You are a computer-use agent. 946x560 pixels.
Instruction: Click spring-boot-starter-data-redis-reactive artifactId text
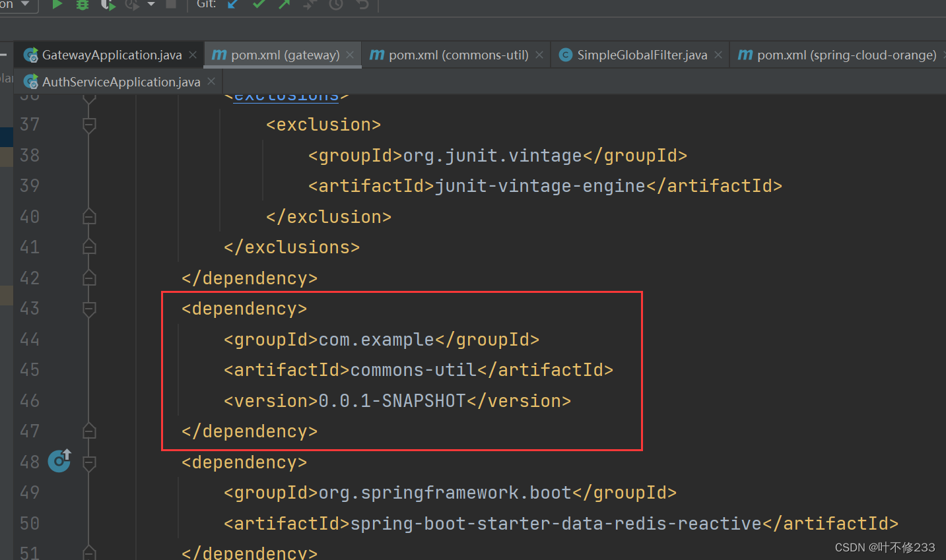556,524
